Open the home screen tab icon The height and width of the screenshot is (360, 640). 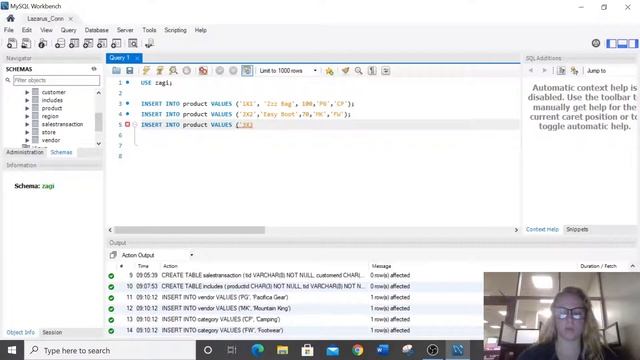coord(11,18)
